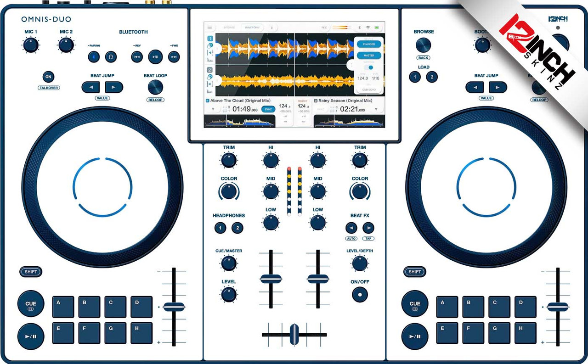Open the hamburger menu on the touchscreen
The image size is (588, 364).
coord(210,28)
